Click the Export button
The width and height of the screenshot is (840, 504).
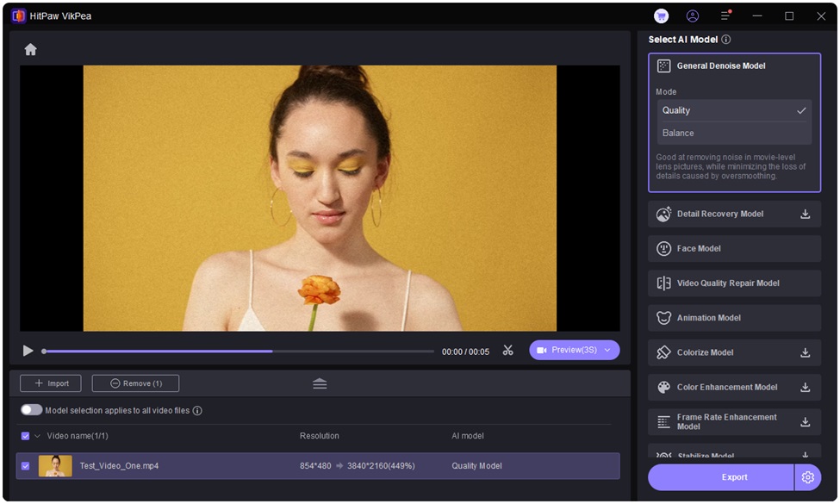click(x=721, y=477)
